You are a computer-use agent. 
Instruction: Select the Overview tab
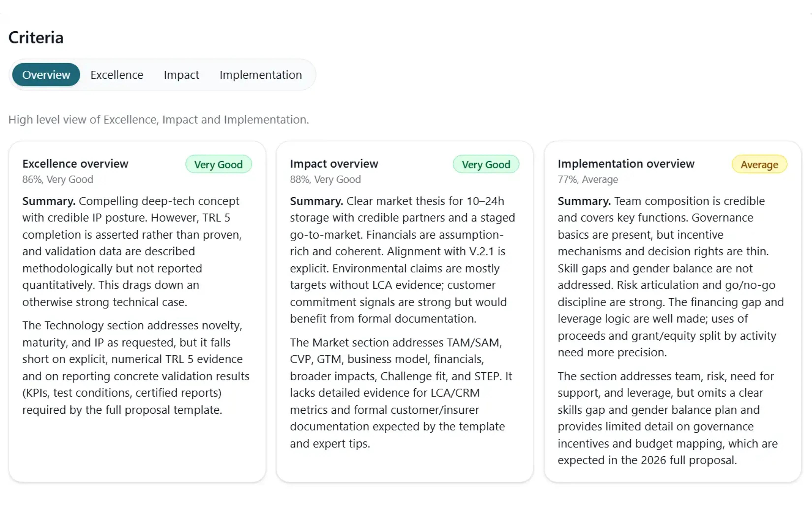pos(45,75)
